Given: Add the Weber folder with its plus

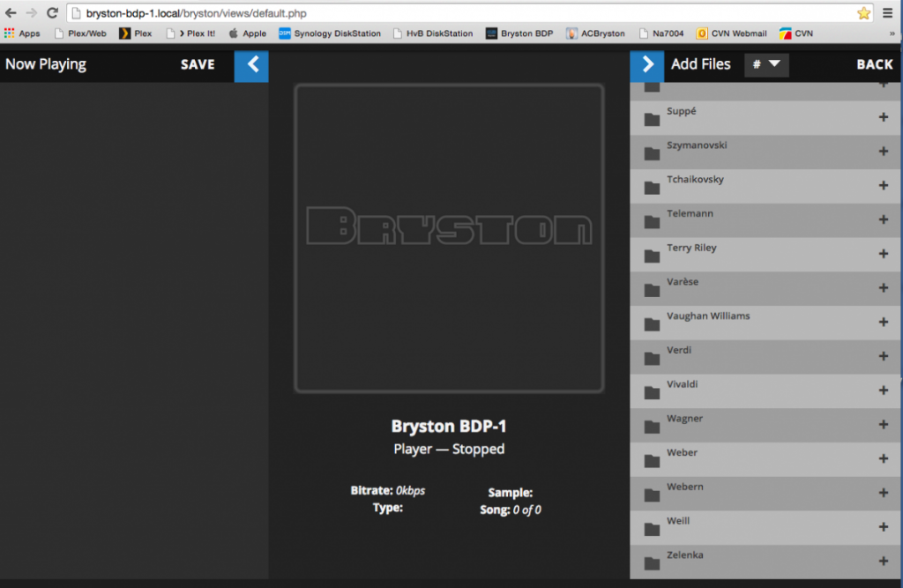Looking at the screenshot, I should pos(884,459).
